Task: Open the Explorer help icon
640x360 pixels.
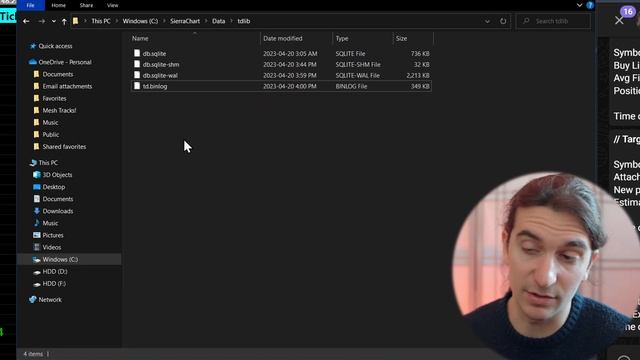Action: click(x=590, y=5)
